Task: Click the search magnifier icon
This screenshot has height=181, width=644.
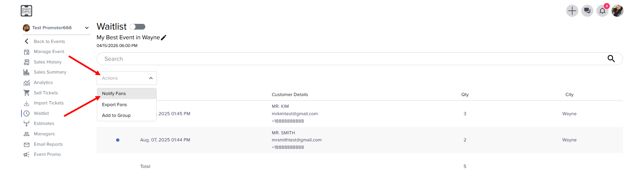Action: pyautogui.click(x=611, y=59)
